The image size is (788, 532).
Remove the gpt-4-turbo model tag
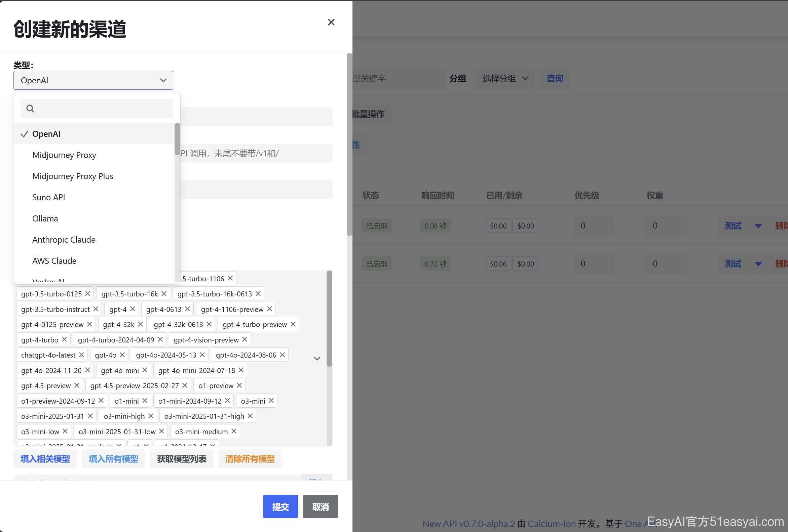coord(65,339)
